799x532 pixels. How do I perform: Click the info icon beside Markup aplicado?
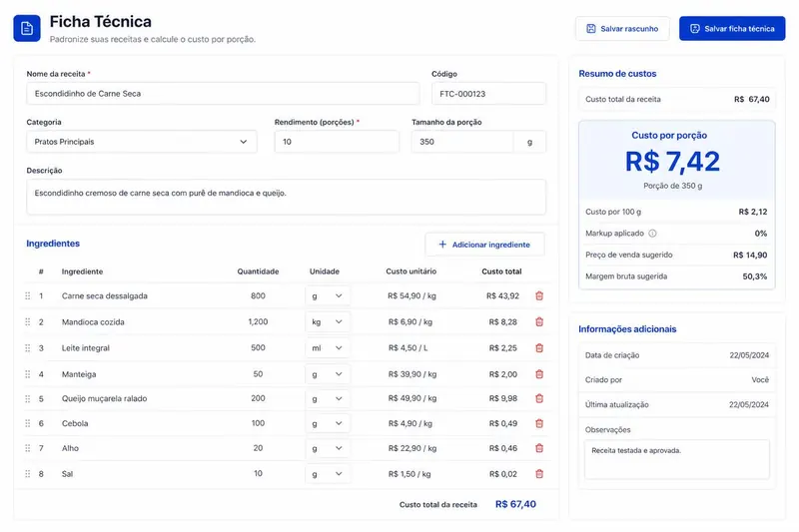652,234
